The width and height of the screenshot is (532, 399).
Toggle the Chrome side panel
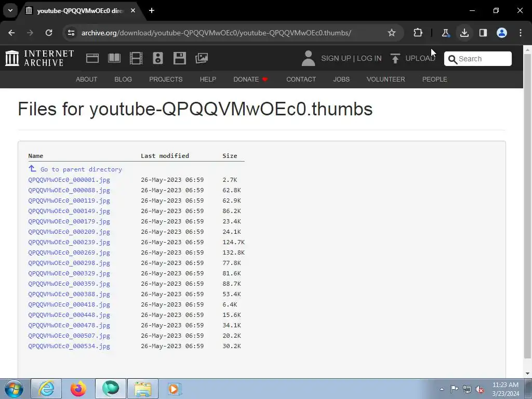click(x=483, y=33)
